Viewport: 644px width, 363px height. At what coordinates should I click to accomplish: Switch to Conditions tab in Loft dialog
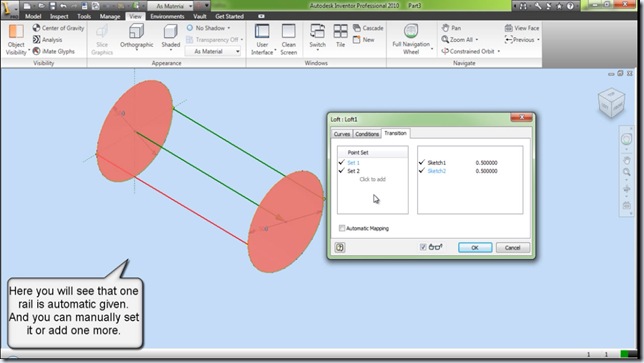(x=367, y=134)
